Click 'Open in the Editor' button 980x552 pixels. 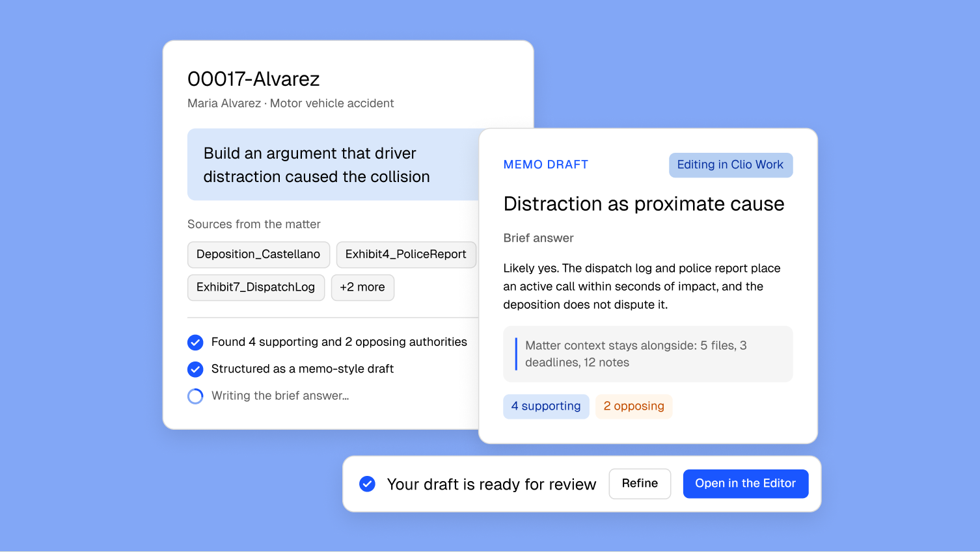coord(746,484)
